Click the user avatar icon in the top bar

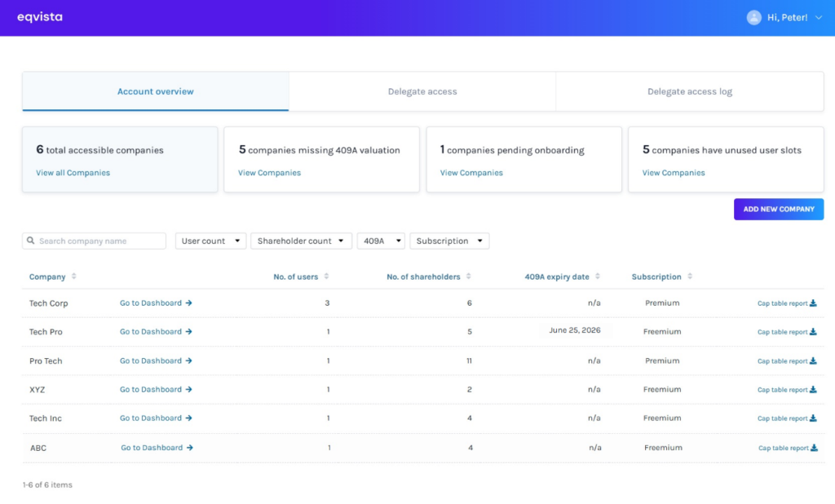(753, 17)
